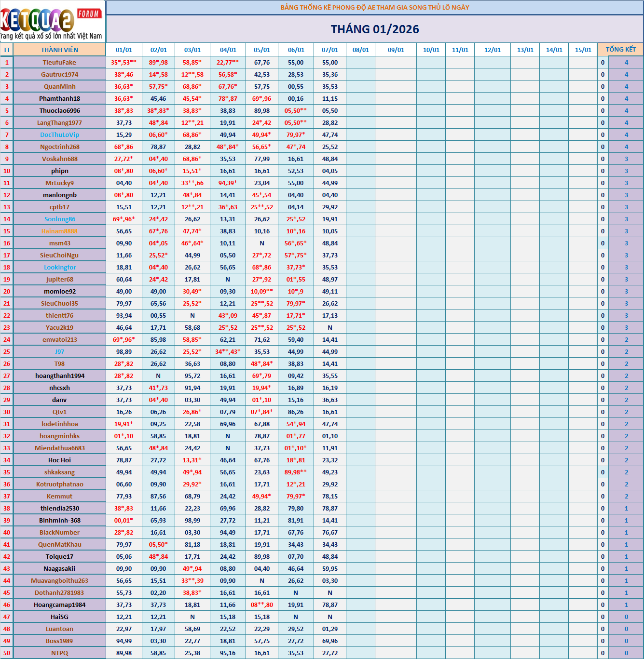Select the NTPQ member name
Image resolution: width=644 pixels, height=659 pixels.
tap(59, 653)
